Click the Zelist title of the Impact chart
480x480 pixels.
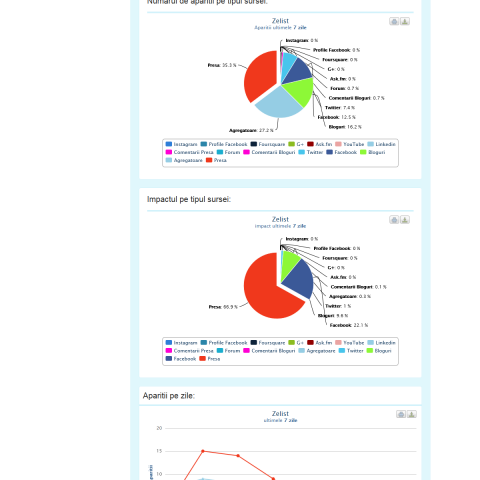(x=280, y=219)
